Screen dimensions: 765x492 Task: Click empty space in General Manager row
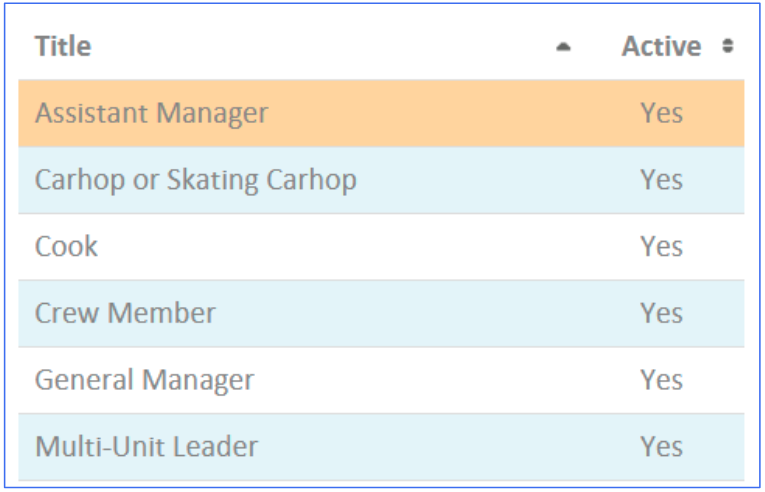(x=439, y=380)
